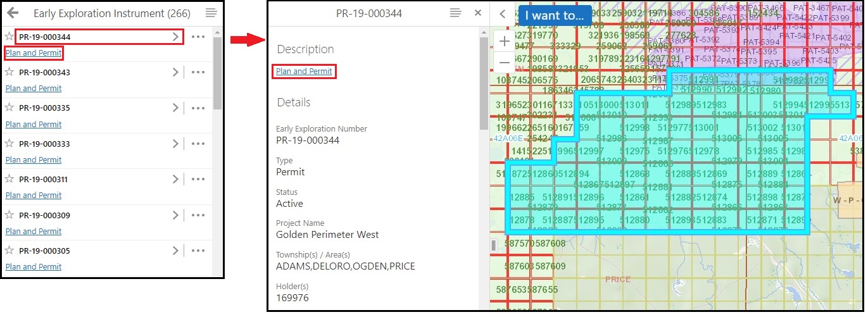Toggle favorite star for PR-19-000335
Screen dimensions: 868x317
pos(9,108)
